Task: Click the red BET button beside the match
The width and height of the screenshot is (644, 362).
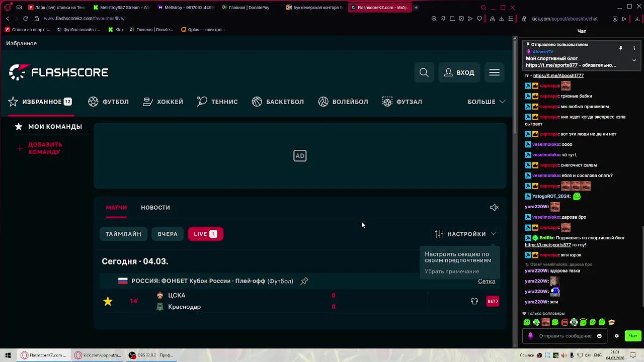Action: click(x=493, y=301)
